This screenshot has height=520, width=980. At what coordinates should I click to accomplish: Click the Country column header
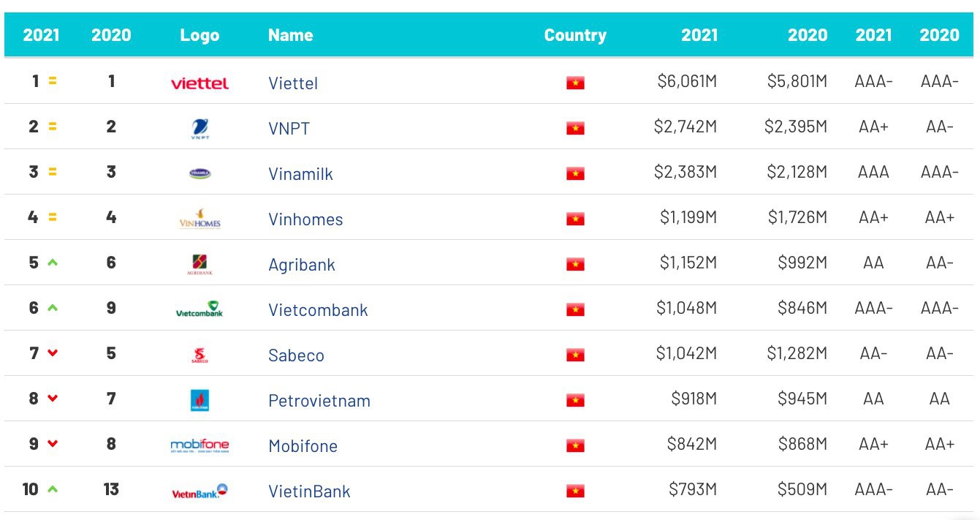[575, 35]
